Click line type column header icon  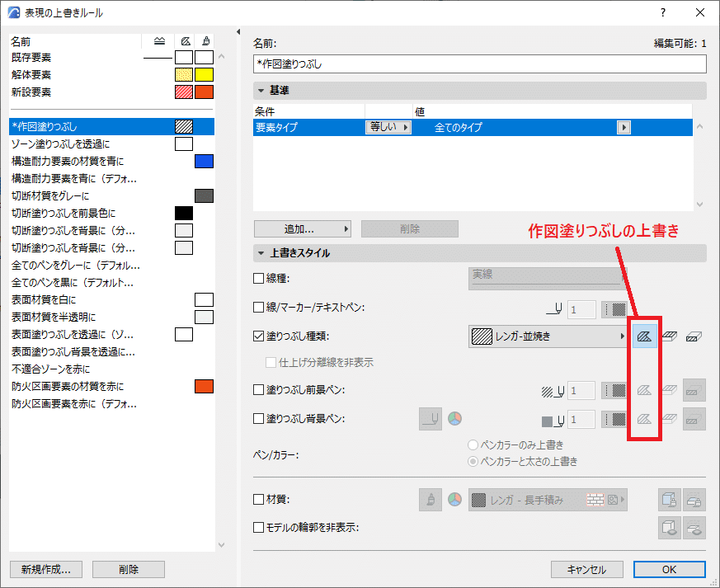tap(159, 41)
